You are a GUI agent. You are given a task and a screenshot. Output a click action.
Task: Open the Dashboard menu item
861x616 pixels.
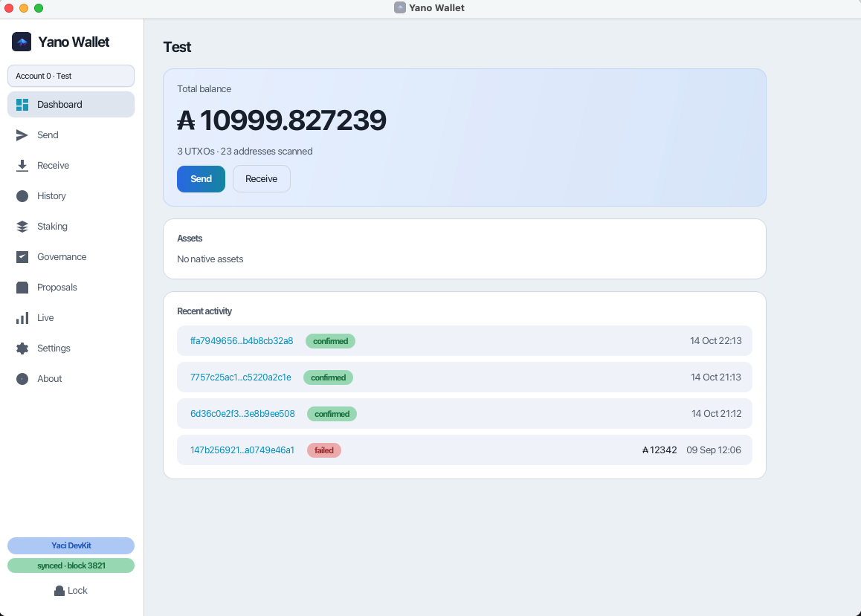tap(71, 104)
